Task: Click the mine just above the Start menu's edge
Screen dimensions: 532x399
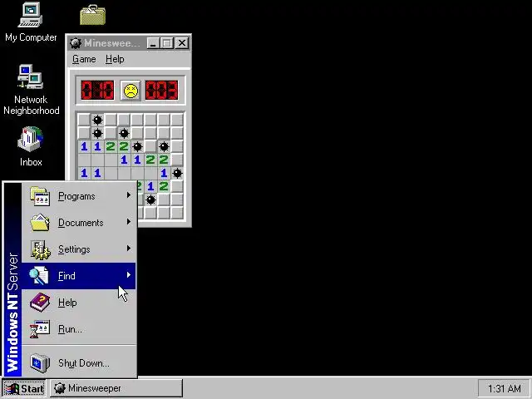Action: tap(150, 199)
